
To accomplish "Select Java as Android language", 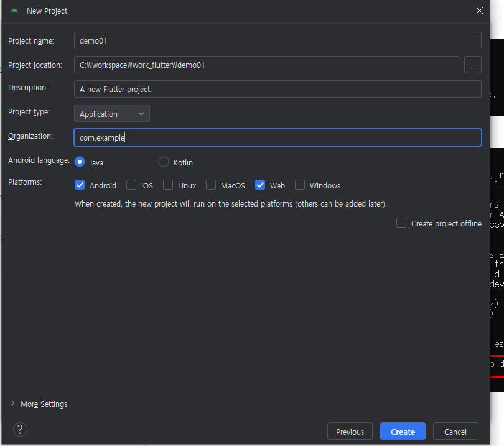I will pyautogui.click(x=80, y=162).
